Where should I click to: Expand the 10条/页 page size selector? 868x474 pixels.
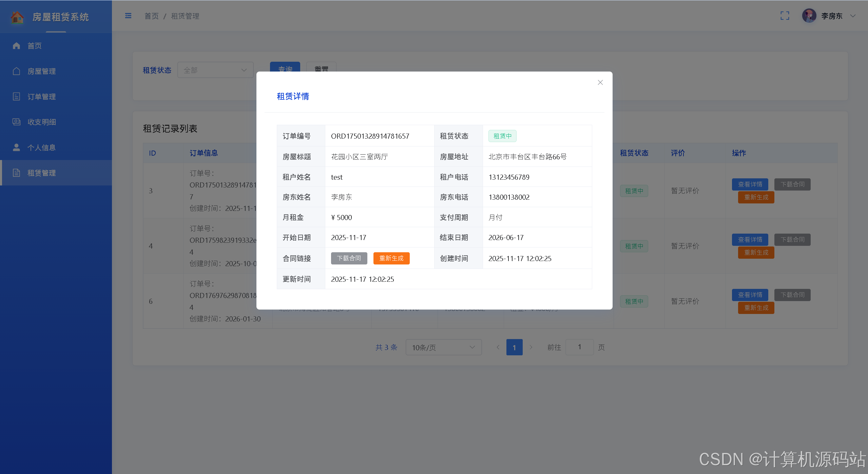[x=443, y=347]
